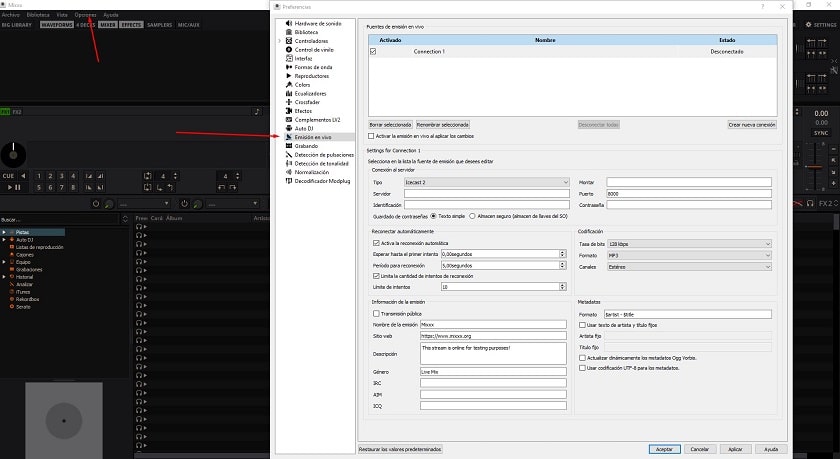This screenshot has width=840, height=459.
Task: Open Detección de tonalidad preferences
Action: (321, 163)
